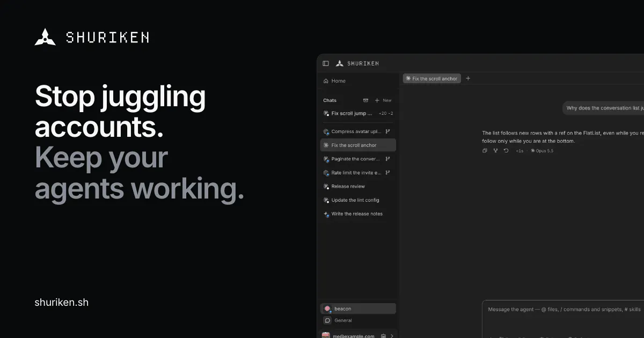The image size is (644, 338).
Task: Click the Shuriken logo in the app header
Action: (357, 63)
